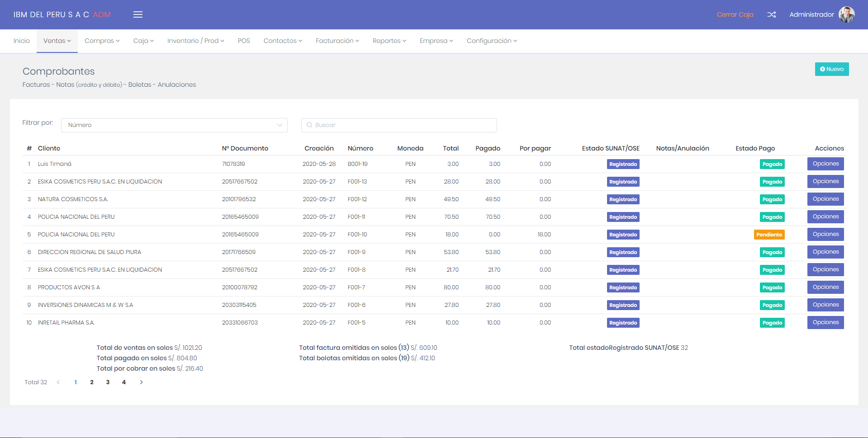The width and height of the screenshot is (868, 438).
Task: Click the orange Pendiente status badge
Action: (769, 235)
